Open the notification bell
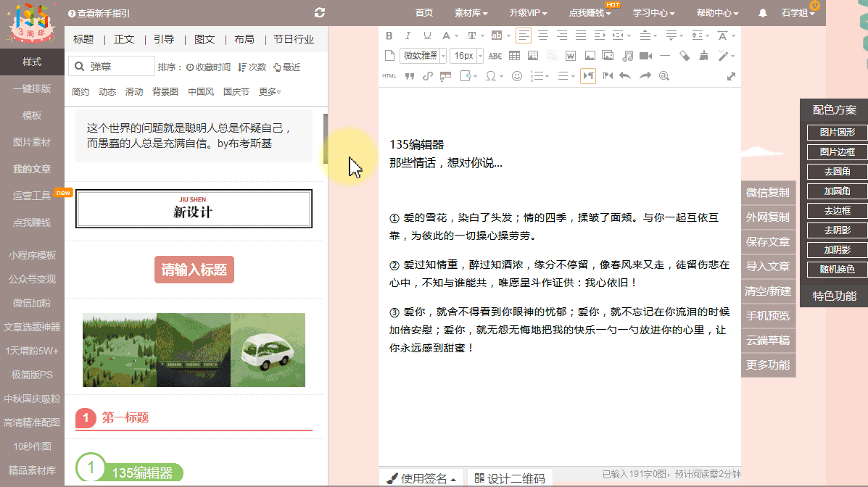 (762, 13)
